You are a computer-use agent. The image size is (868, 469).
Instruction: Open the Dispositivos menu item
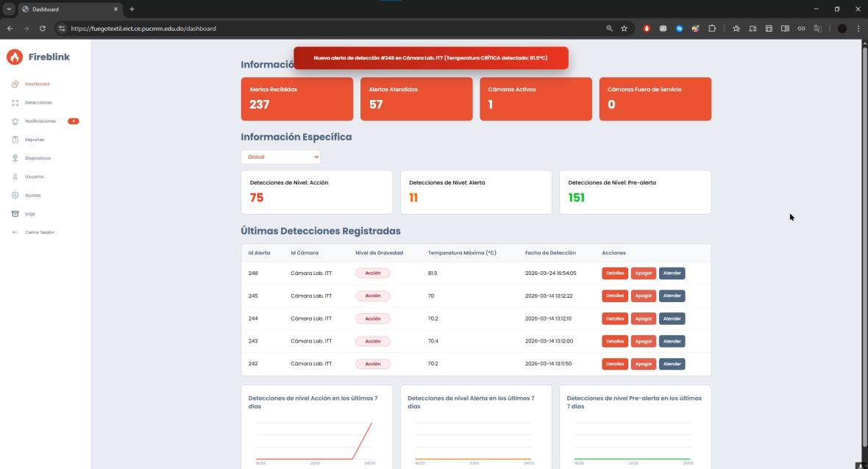pos(38,158)
